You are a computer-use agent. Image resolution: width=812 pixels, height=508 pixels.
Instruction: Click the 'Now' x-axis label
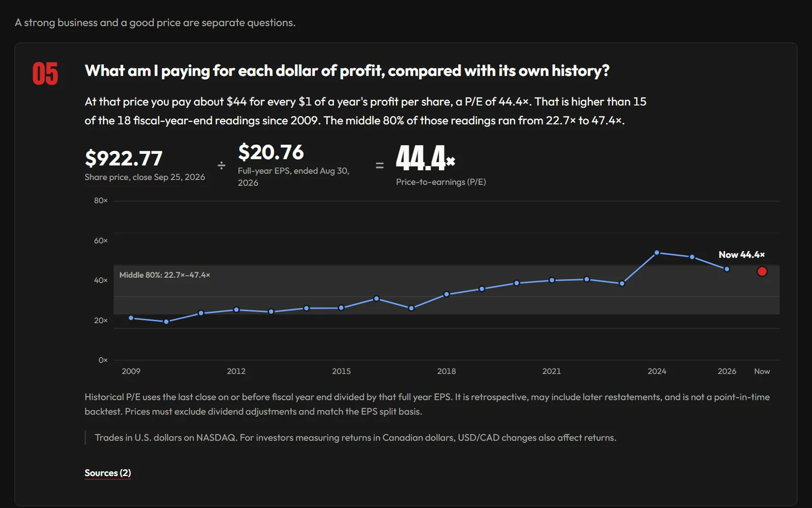click(762, 371)
